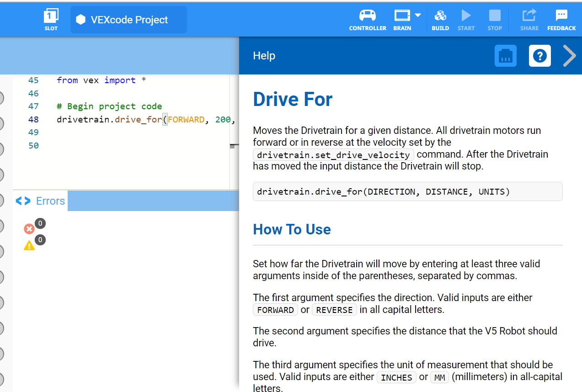Click the Stop button
Image resolution: width=582 pixels, height=392 pixels.
click(495, 20)
